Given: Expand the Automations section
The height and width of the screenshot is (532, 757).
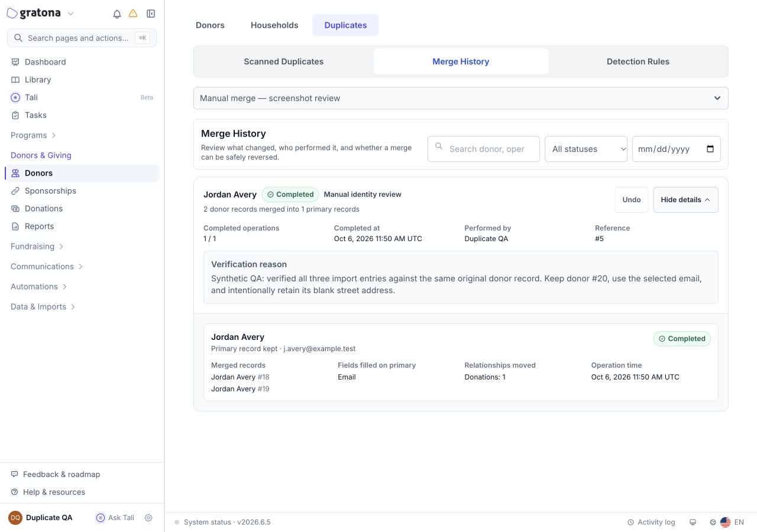Looking at the screenshot, I should [39, 287].
